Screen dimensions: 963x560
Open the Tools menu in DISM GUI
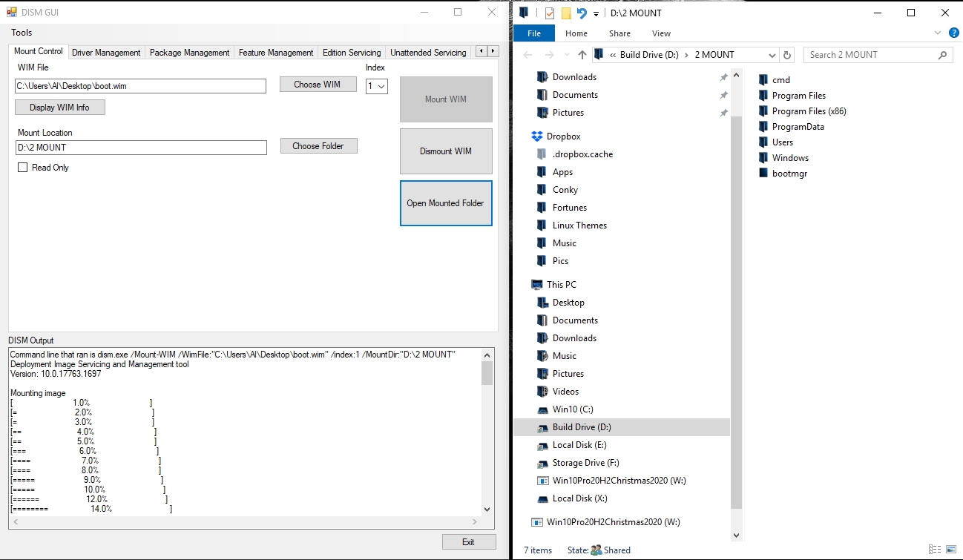point(22,33)
